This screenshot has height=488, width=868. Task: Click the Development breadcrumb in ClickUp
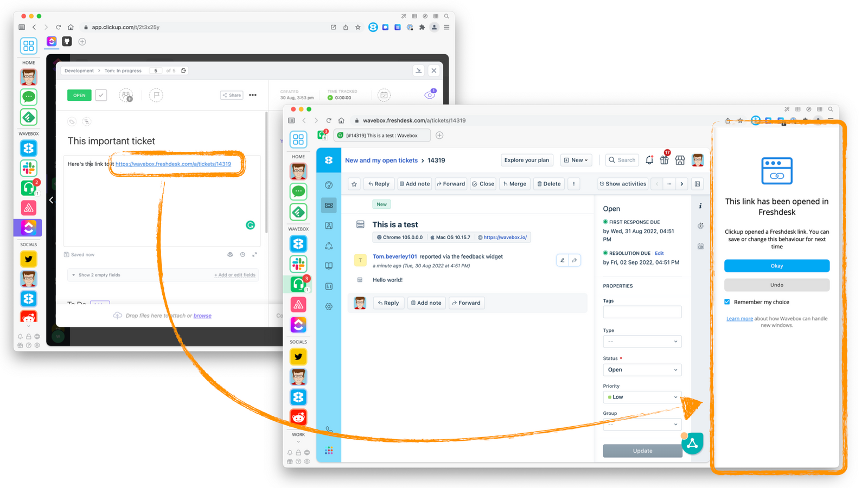79,70
